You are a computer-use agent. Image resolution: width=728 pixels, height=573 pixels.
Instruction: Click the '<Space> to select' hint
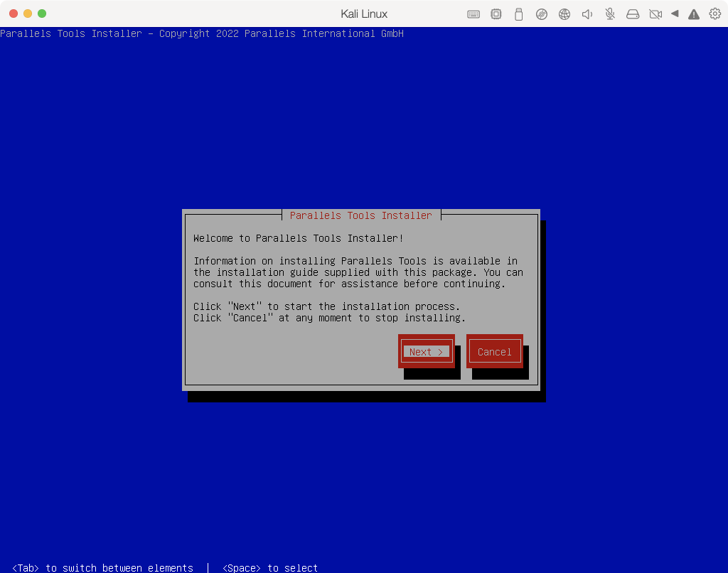click(x=270, y=567)
